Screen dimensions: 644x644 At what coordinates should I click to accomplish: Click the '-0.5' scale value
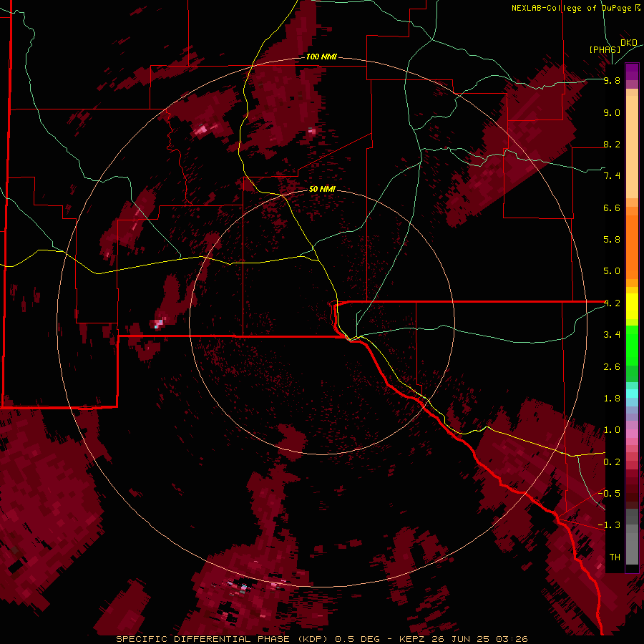609,493
